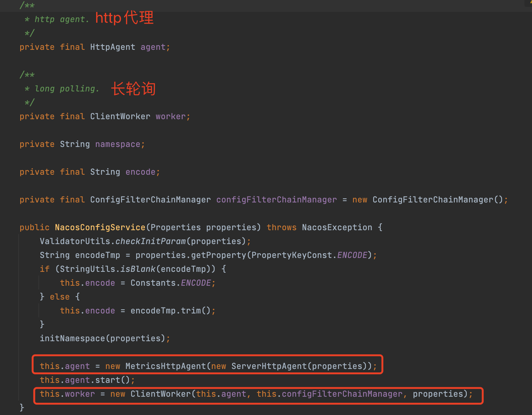Click the Properties parameter type in constructor

coord(176,227)
